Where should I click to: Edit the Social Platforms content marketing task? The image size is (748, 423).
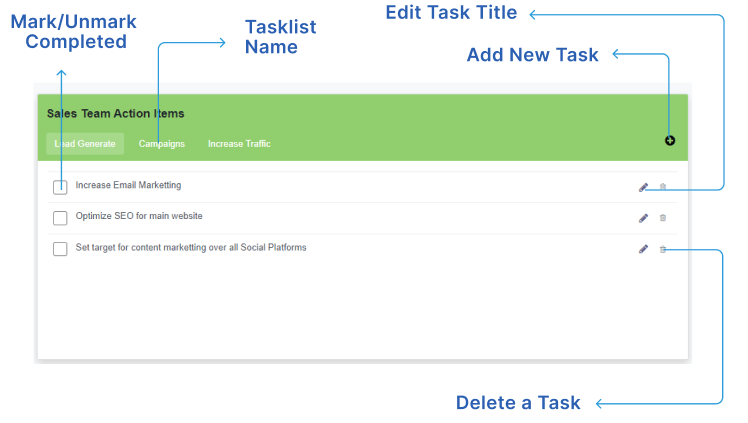pos(643,249)
